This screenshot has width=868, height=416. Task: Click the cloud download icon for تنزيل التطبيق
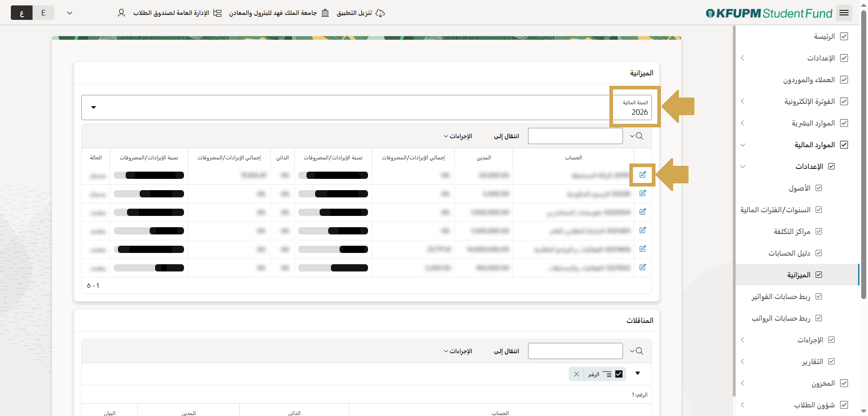380,13
